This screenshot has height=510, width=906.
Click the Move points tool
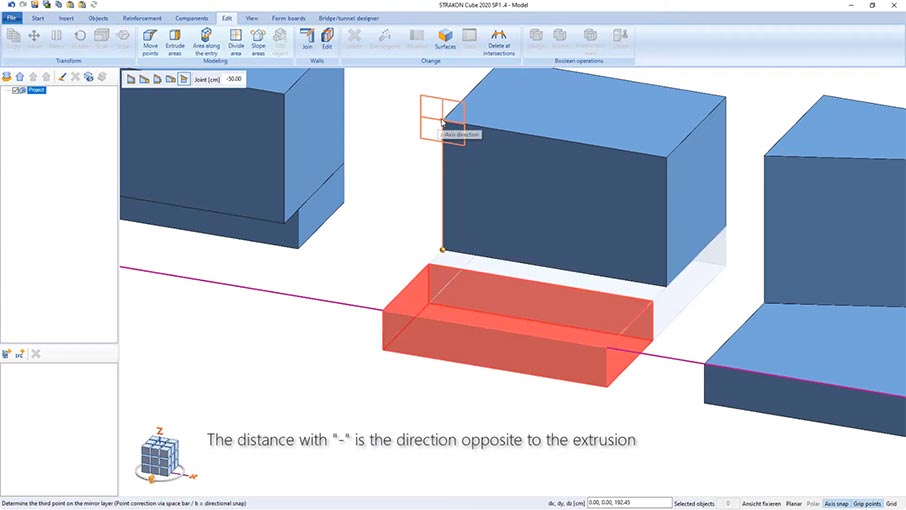pyautogui.click(x=150, y=42)
